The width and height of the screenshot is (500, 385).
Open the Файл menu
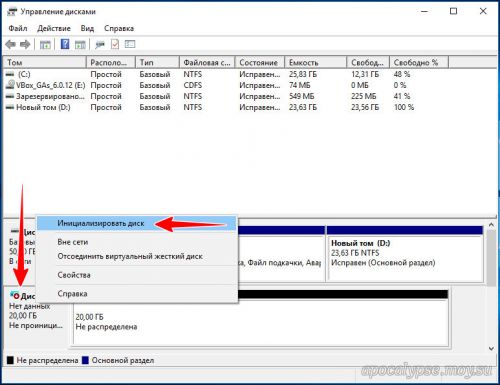(18, 28)
